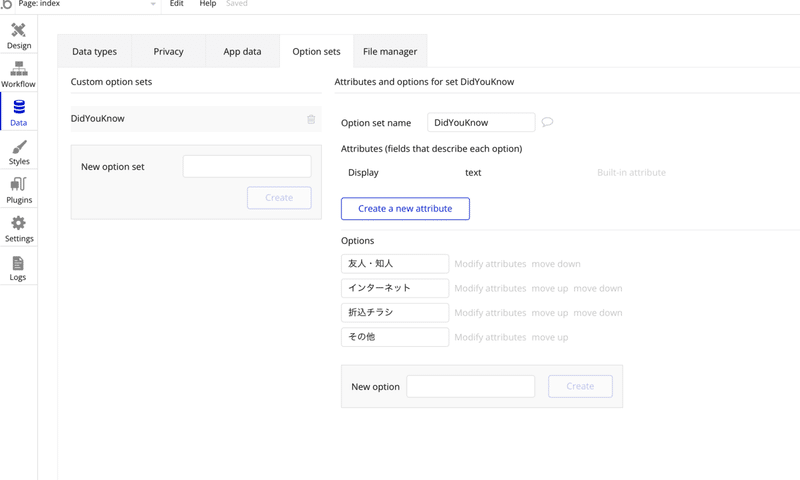Switch to the File manager tab
Viewport: 800px width, 480px height.
click(390, 51)
